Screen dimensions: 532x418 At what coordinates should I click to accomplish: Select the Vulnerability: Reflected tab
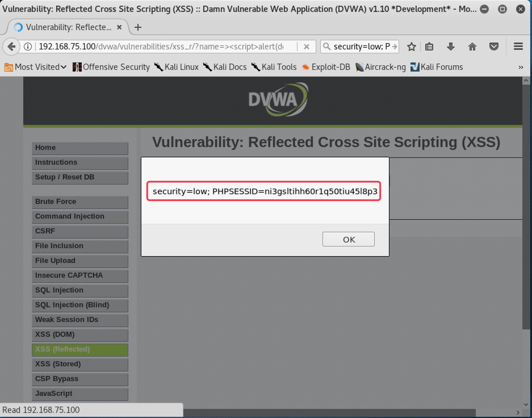(68, 27)
